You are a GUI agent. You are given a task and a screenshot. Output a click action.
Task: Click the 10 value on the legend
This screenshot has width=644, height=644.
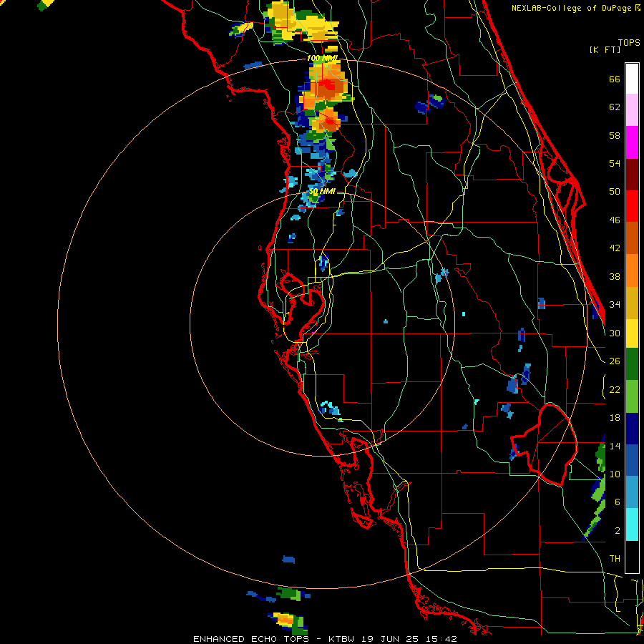(615, 474)
